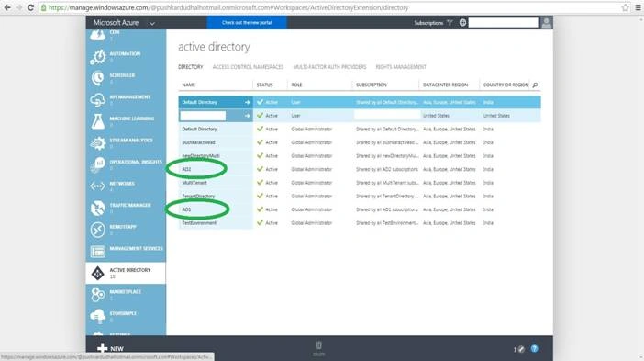Click Check out the new portal
Image resolution: width=644 pixels, height=361 pixels.
point(247,23)
